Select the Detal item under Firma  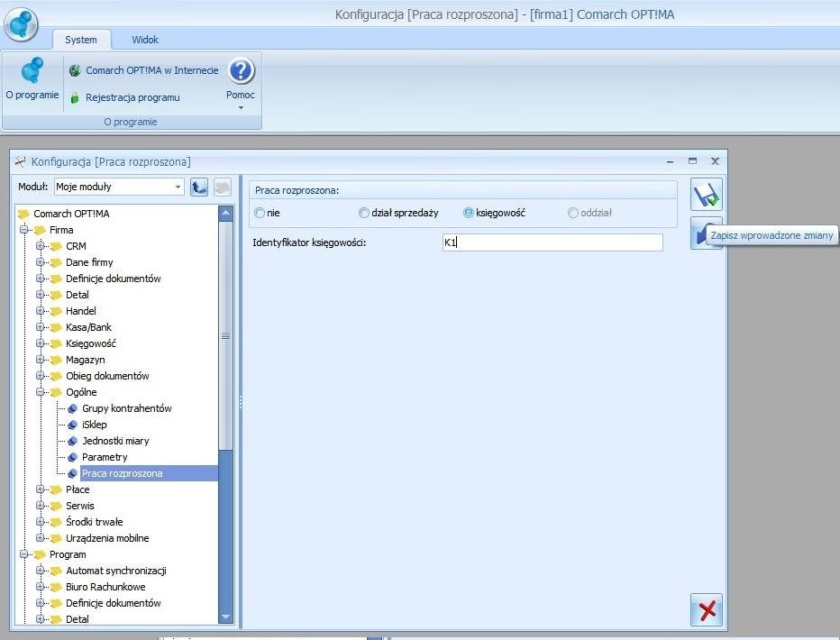(x=78, y=295)
